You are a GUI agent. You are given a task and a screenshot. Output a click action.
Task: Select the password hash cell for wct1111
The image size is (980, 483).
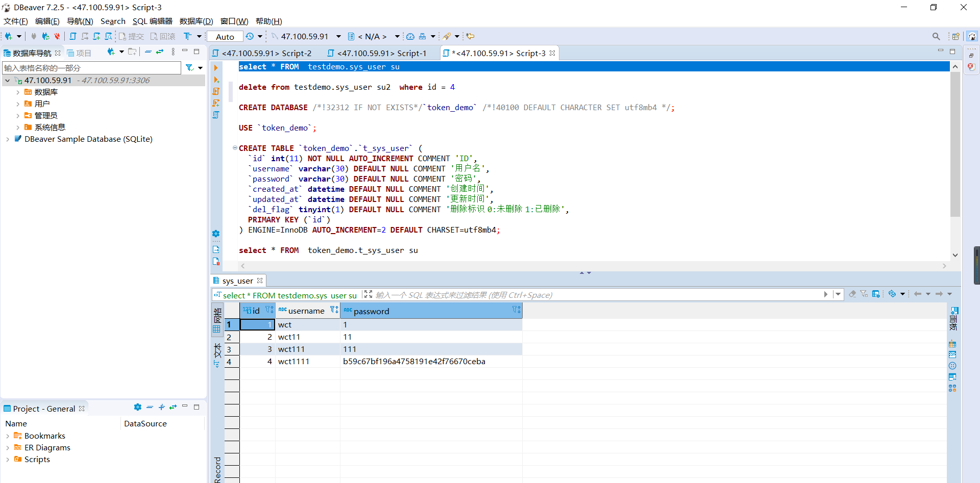tap(431, 362)
